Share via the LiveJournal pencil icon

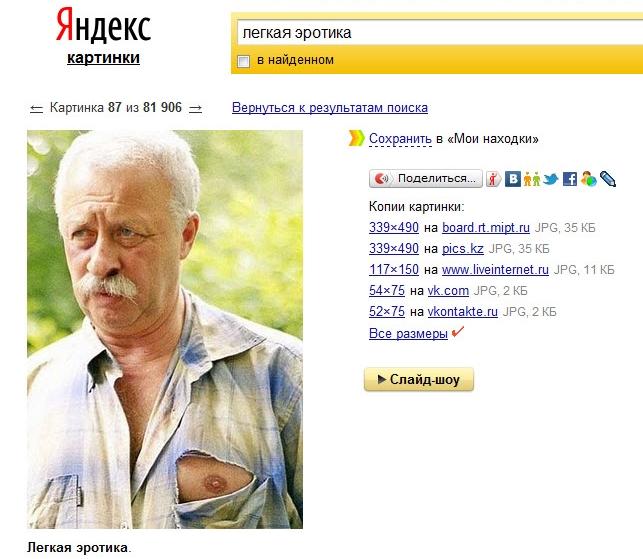[608, 179]
